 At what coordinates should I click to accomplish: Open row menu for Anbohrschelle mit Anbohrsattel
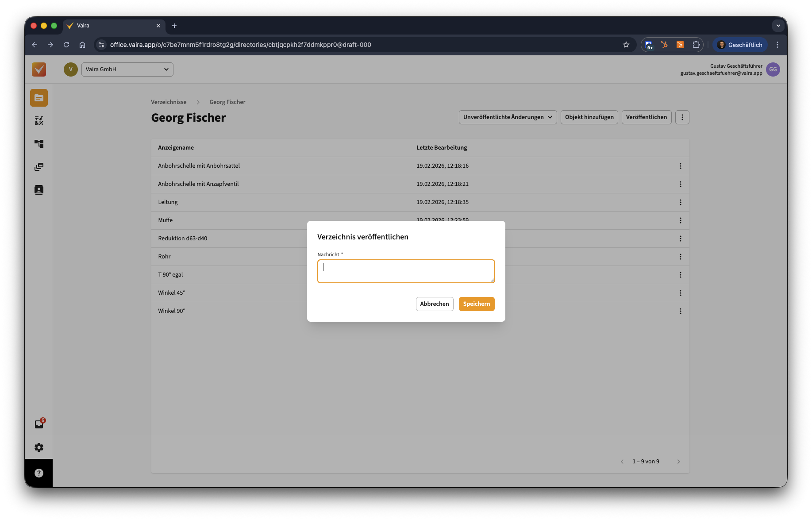click(x=680, y=166)
